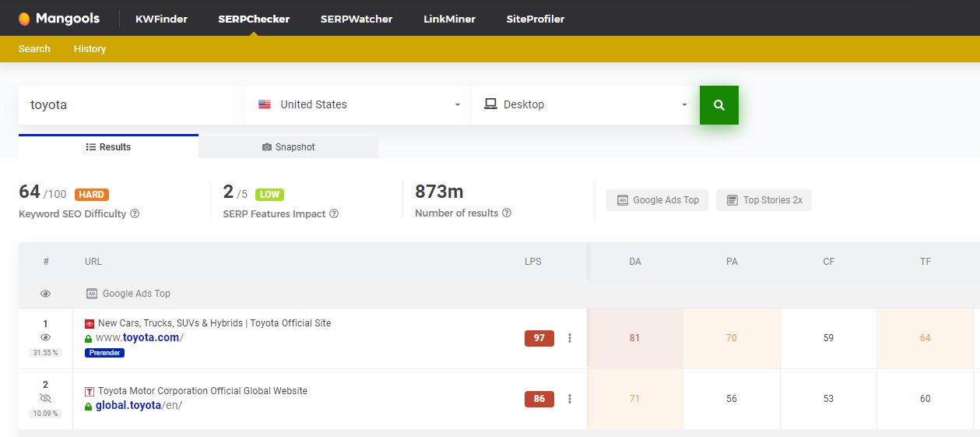Click the green lock icon beside www.toyota.com

click(x=89, y=338)
